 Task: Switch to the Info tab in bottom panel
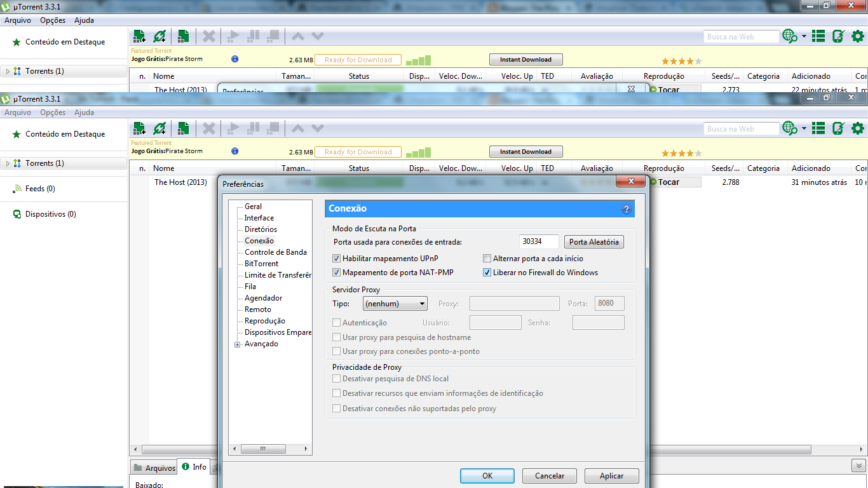[x=194, y=466]
